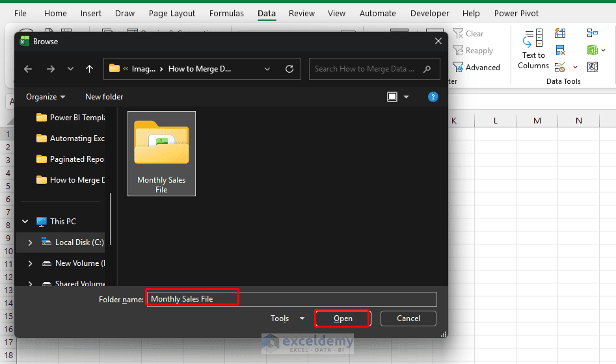
Task: Click the Flash Fill icon in Data Tools
Action: click(x=560, y=33)
